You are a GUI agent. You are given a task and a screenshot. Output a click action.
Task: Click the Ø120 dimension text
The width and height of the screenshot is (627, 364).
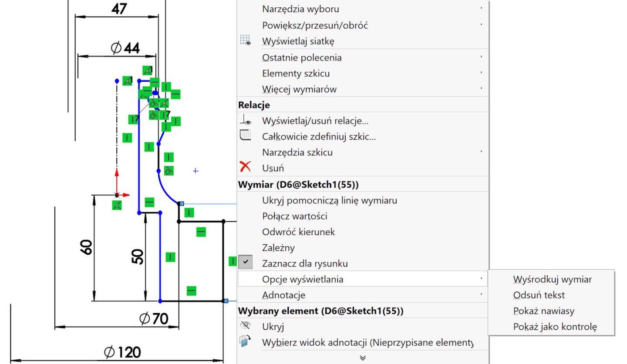click(x=122, y=352)
